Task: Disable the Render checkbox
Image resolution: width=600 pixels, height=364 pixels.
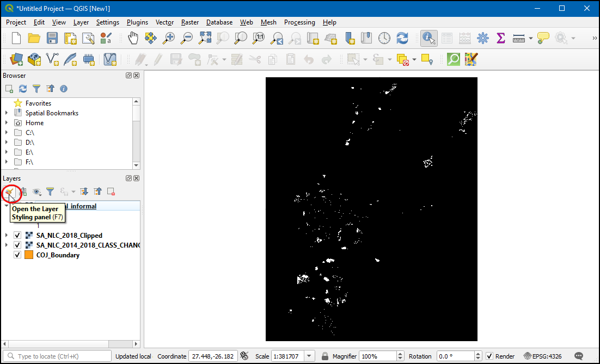Action: pyautogui.click(x=490, y=356)
